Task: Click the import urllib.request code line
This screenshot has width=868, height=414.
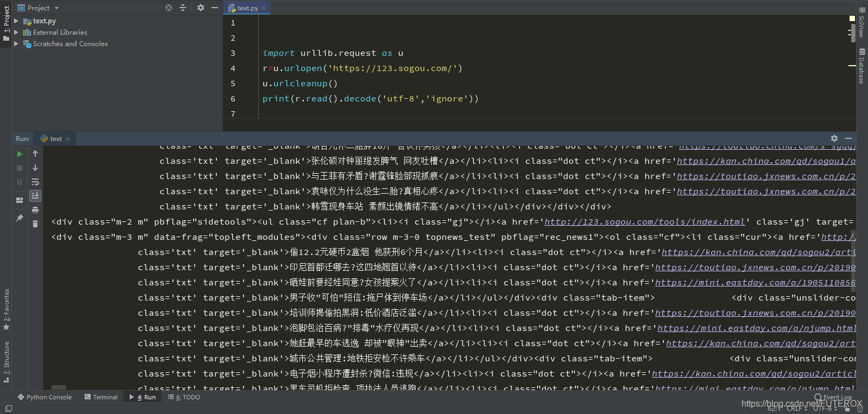Action: point(333,53)
